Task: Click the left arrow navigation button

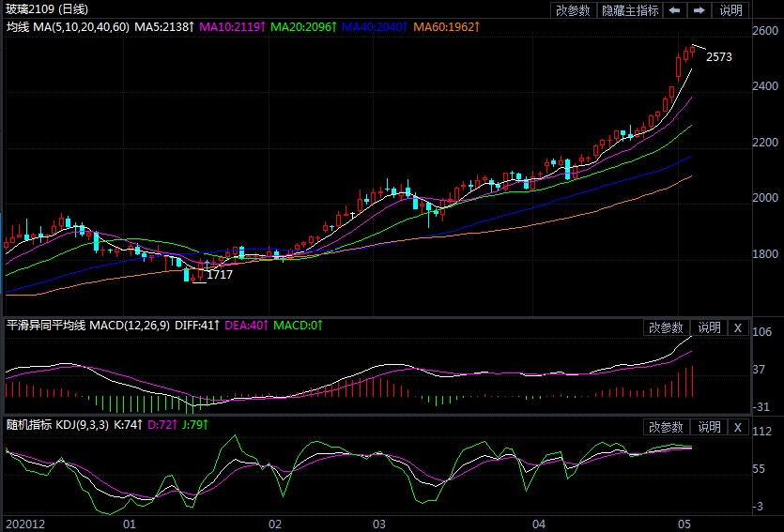Action: click(674, 10)
